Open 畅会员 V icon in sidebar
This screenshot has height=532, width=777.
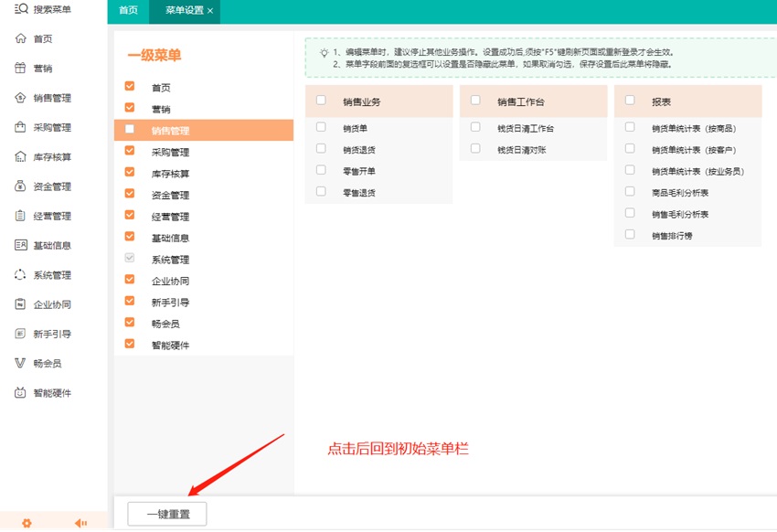(21, 364)
